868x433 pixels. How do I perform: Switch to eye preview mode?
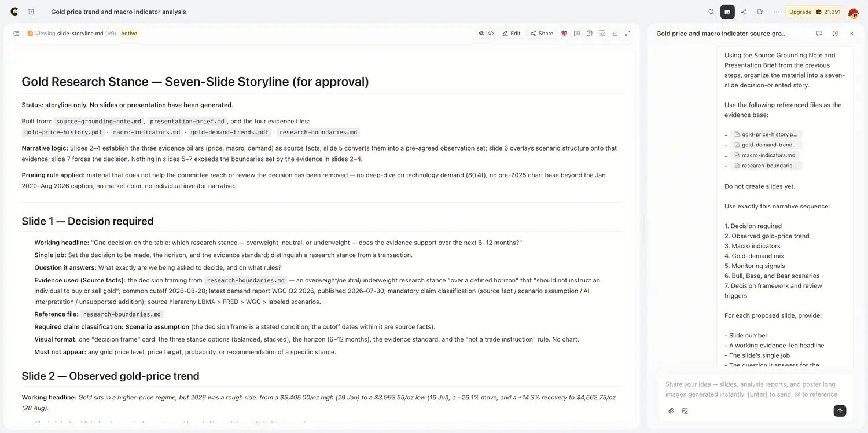point(481,34)
